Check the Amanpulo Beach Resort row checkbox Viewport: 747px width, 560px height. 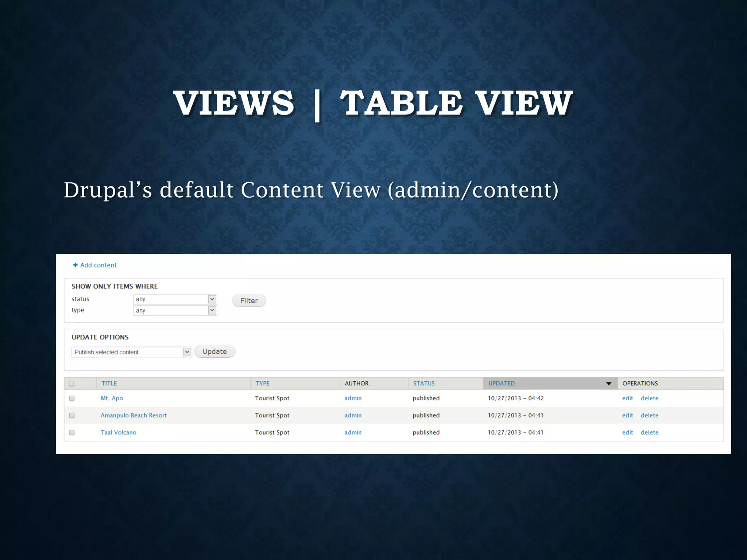(x=72, y=416)
